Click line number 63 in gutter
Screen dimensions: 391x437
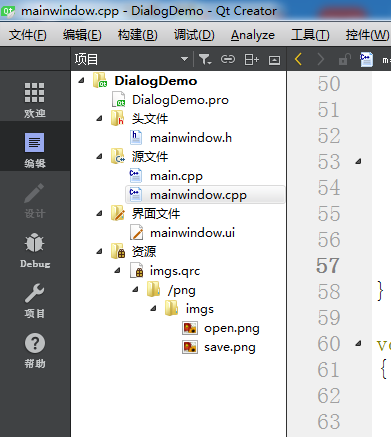point(329,422)
